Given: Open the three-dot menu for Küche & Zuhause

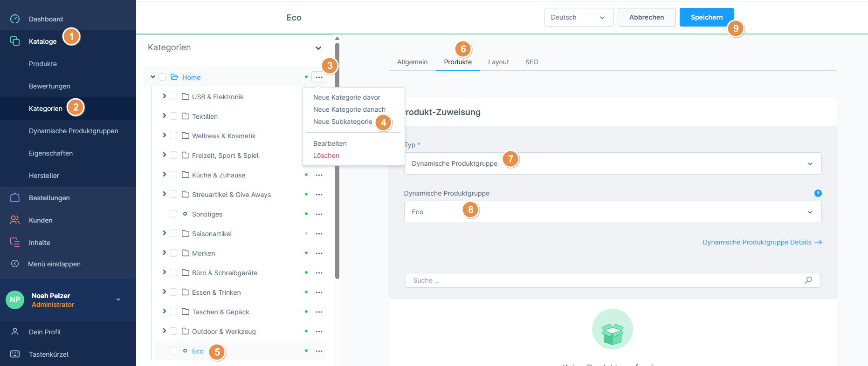Looking at the screenshot, I should tap(319, 175).
